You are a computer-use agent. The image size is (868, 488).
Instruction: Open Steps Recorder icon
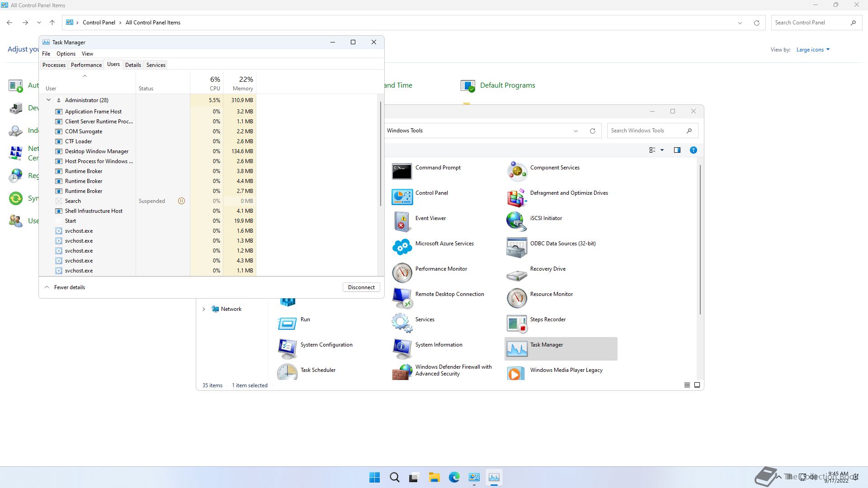tap(517, 323)
